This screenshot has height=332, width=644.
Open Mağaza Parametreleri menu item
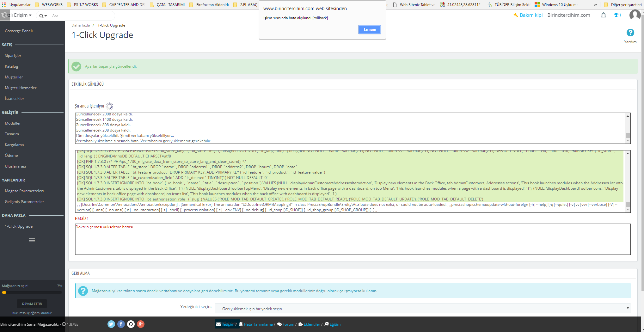click(x=24, y=191)
